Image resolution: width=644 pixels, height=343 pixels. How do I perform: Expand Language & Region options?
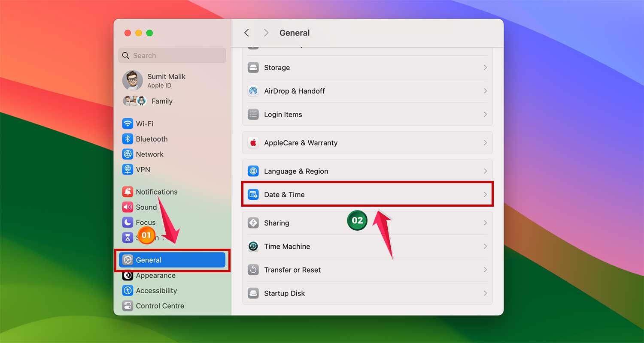pos(485,171)
